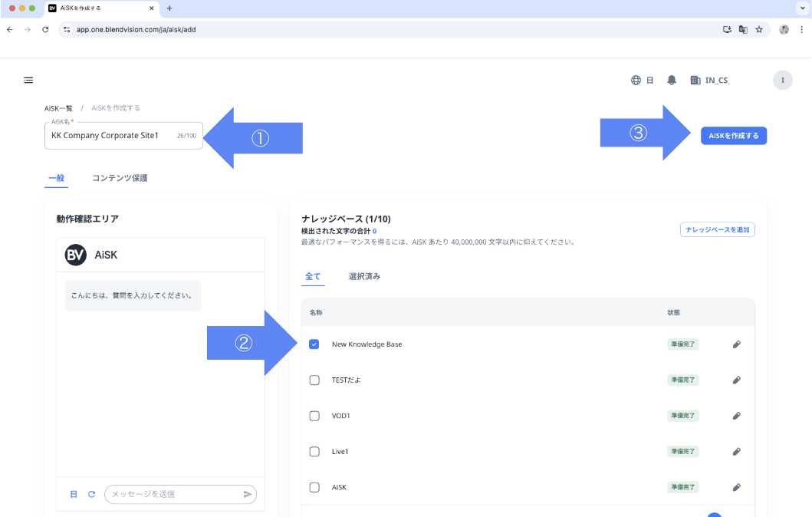Open the notifications bell

tap(671, 80)
